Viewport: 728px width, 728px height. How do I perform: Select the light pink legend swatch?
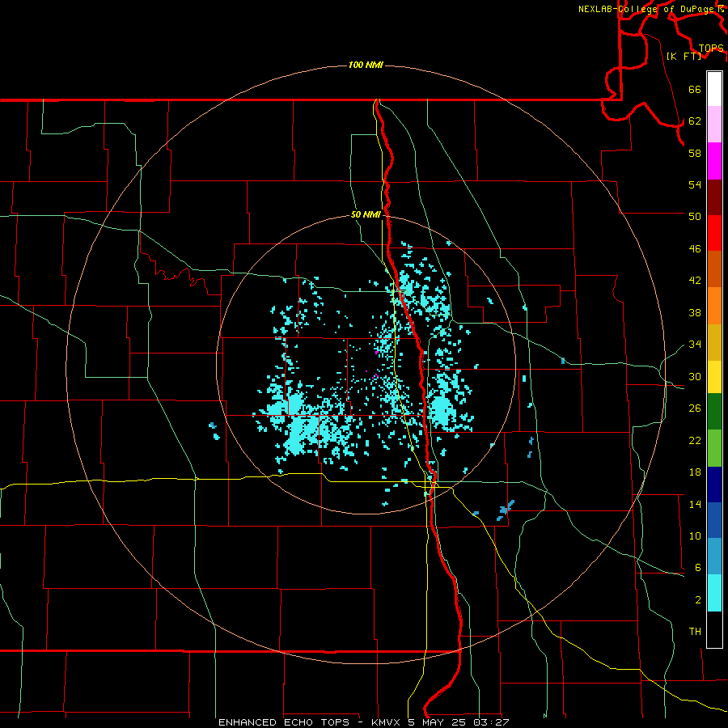click(x=714, y=124)
